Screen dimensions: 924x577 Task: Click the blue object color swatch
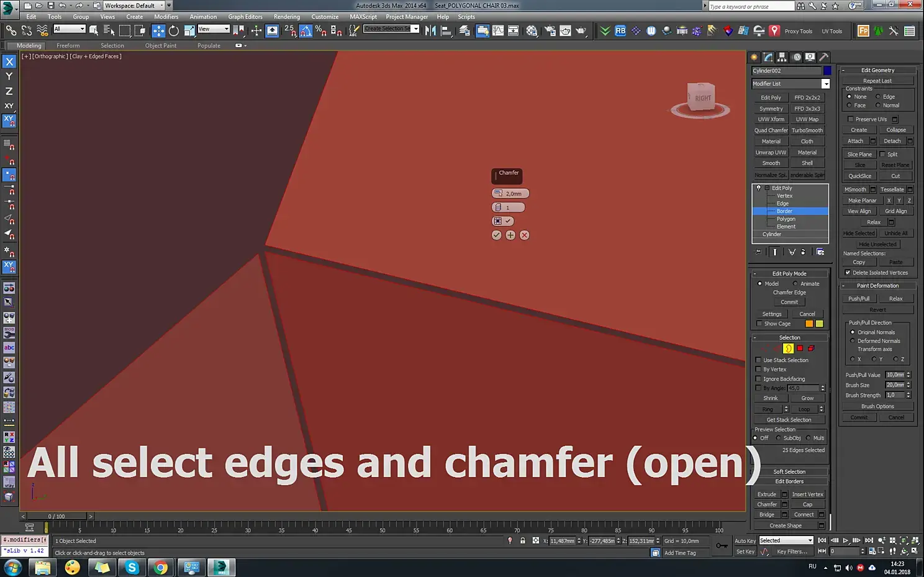coord(827,71)
